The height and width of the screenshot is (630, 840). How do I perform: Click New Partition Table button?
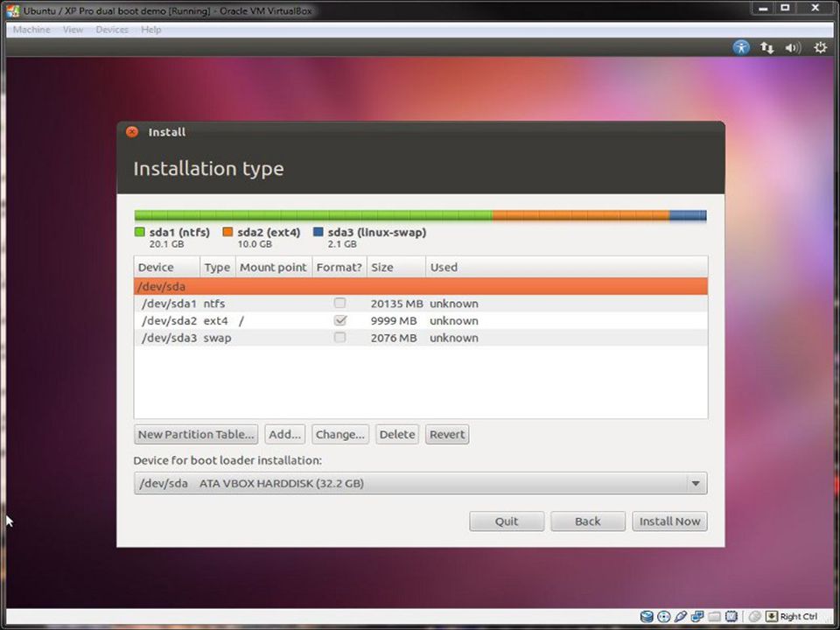pos(196,435)
